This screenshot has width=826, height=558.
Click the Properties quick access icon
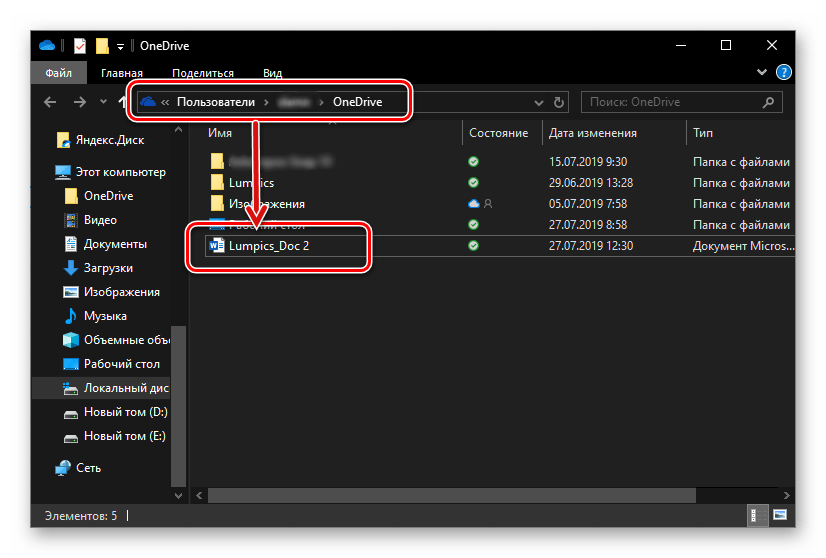[79, 46]
